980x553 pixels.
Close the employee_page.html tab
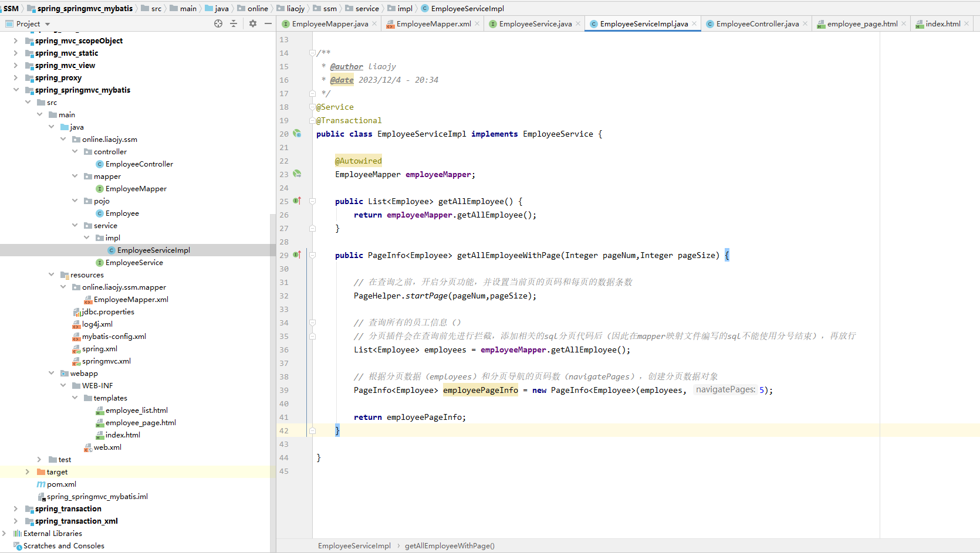[904, 23]
